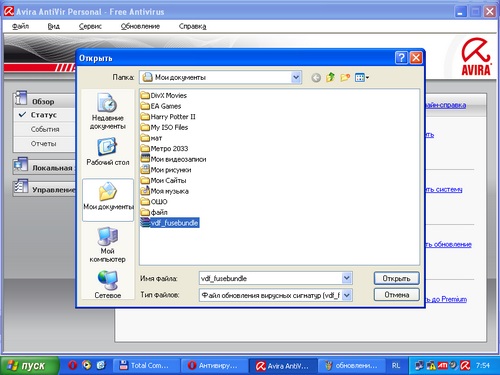
Task: Go back using the dialog's back arrow icon
Action: 316,78
